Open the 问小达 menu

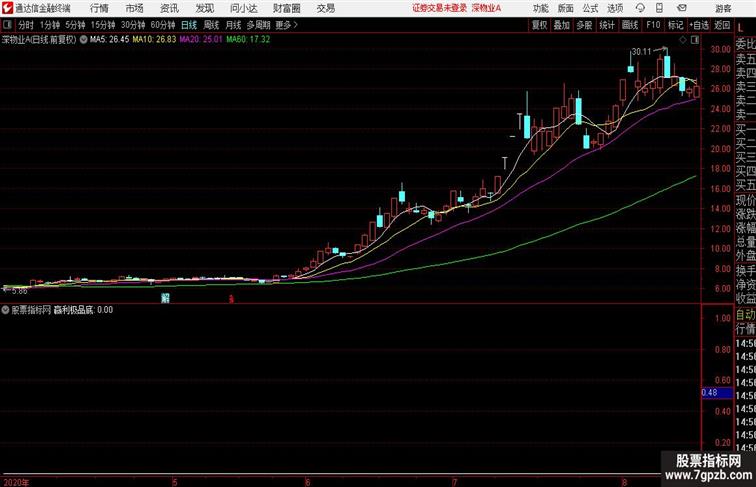pos(243,8)
